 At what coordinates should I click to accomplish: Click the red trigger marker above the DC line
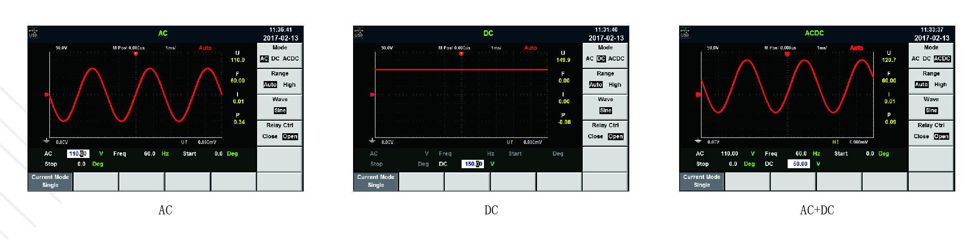click(461, 54)
